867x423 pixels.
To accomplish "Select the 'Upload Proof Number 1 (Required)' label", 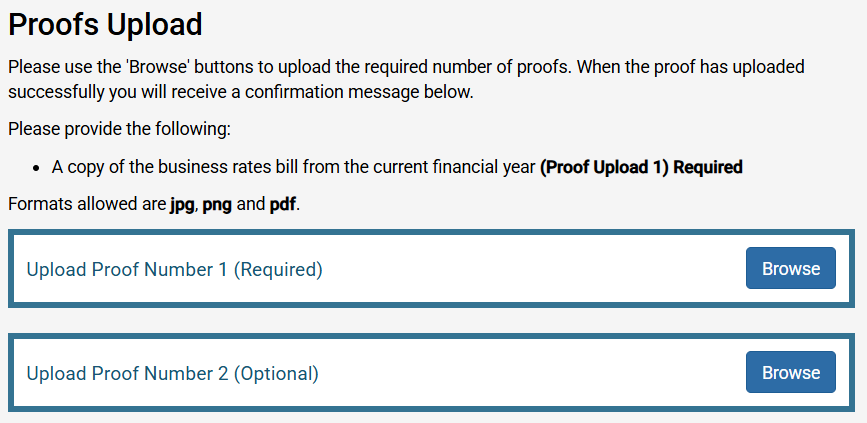I will click(x=174, y=269).
